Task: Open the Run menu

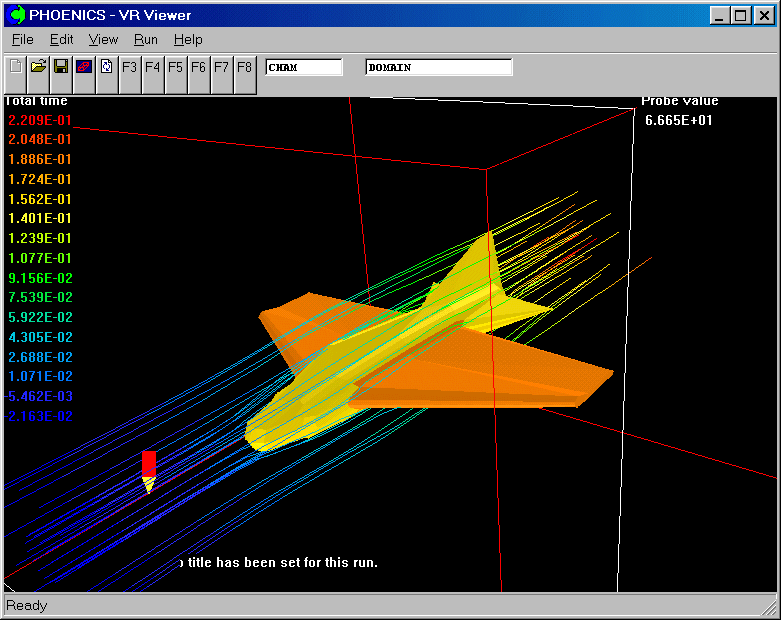Action: (x=146, y=40)
